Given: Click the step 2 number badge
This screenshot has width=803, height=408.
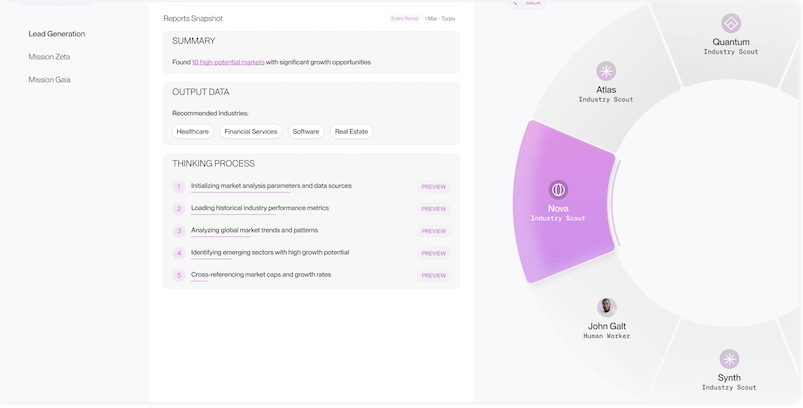Looking at the screenshot, I should (179, 209).
